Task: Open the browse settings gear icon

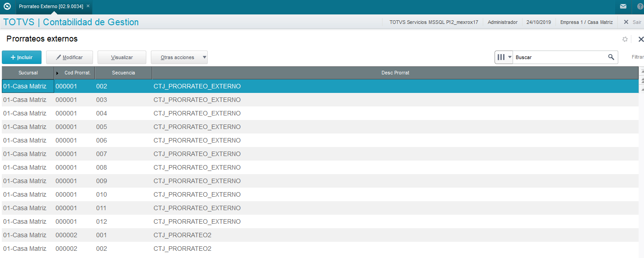Action: pos(625,39)
